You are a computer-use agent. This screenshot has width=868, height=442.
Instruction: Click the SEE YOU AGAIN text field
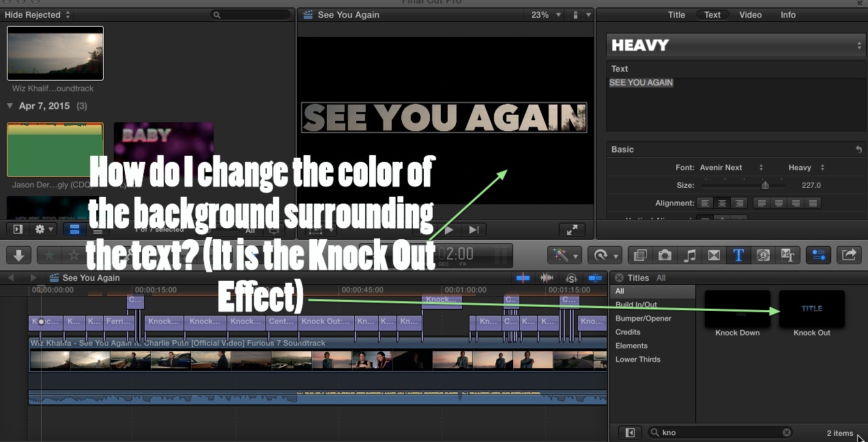(735, 104)
